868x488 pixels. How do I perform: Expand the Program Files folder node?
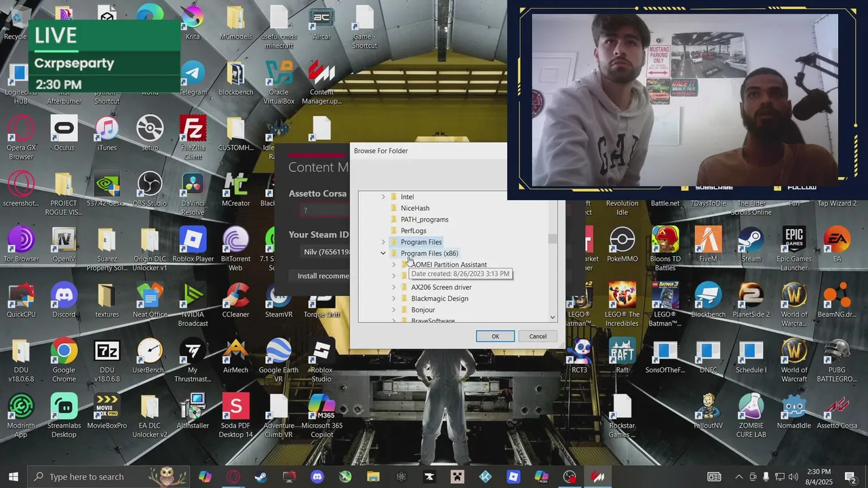click(x=383, y=242)
